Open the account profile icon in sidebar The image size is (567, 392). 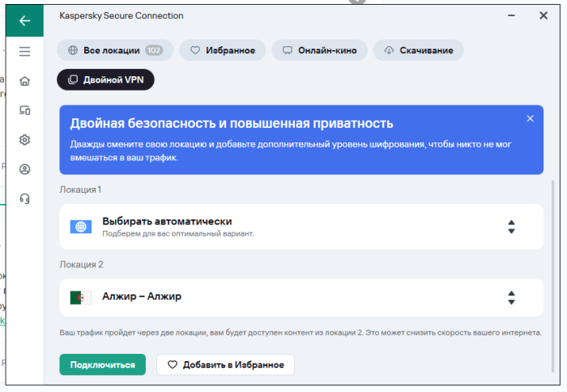24,169
